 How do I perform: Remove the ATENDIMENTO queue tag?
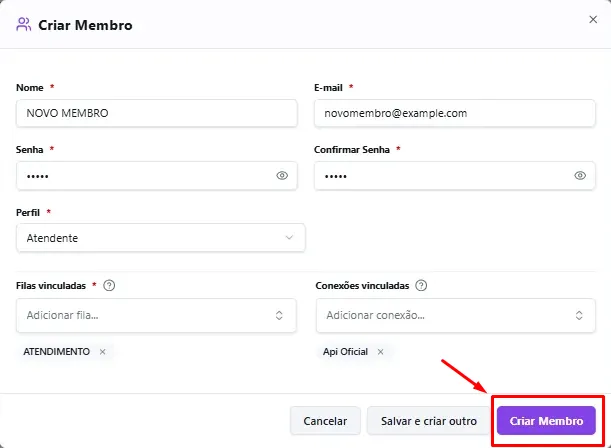[102, 352]
